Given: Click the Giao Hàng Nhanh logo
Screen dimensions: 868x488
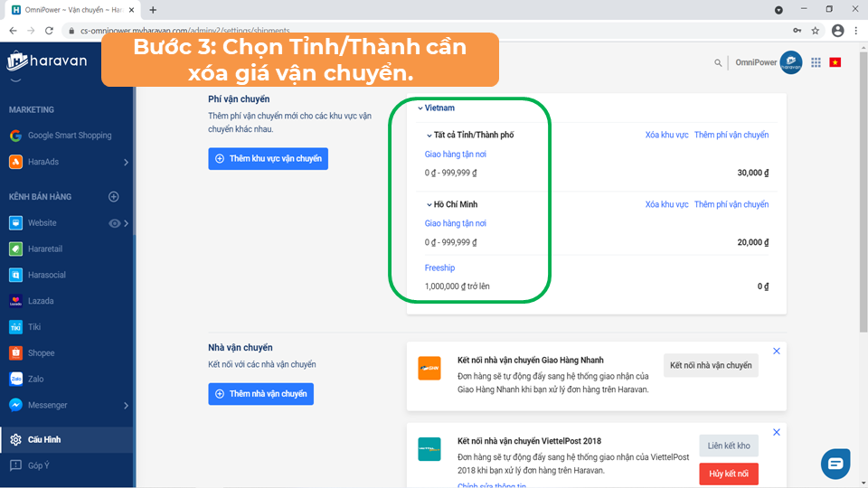Looking at the screenshot, I should (x=429, y=369).
